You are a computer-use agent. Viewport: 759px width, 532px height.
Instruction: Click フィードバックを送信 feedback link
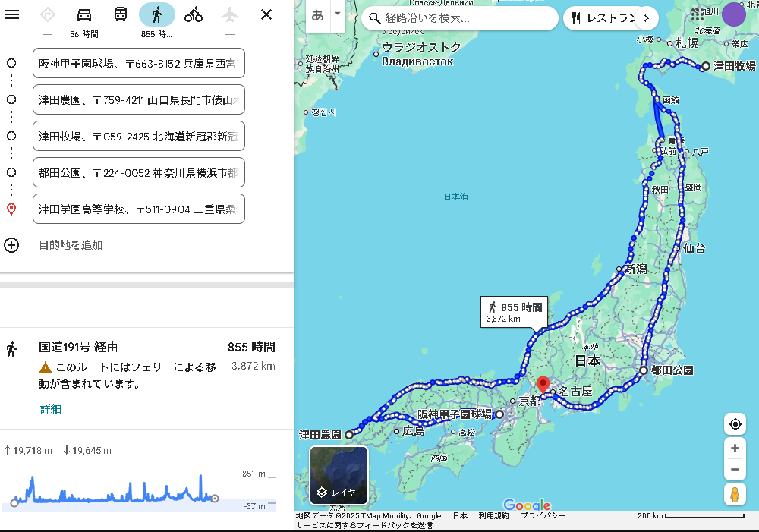pos(364,525)
